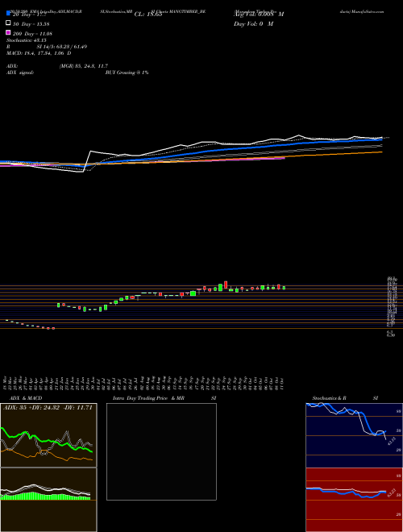
Task: Open the empty Intra Day Trading Price panel
Action: 161,451
